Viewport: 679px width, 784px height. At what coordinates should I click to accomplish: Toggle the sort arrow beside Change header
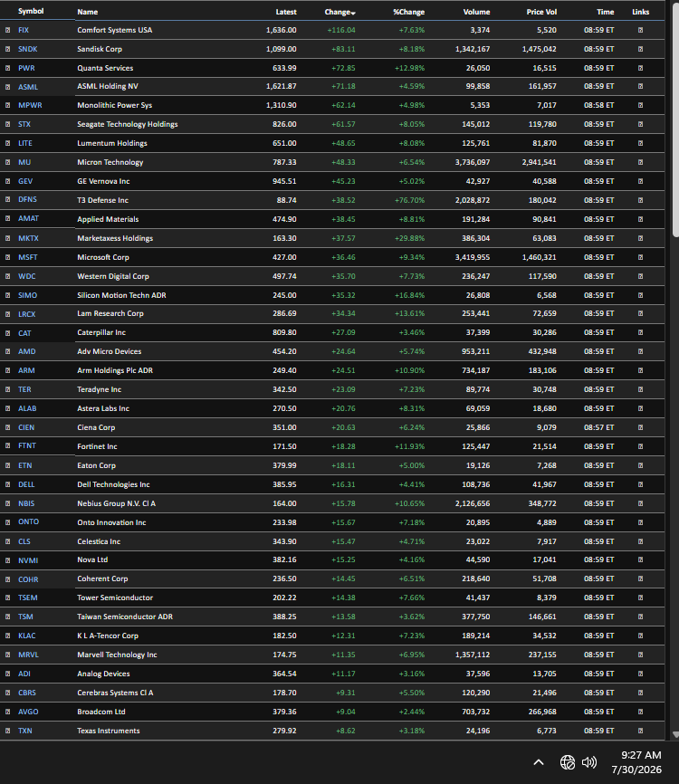pos(353,13)
